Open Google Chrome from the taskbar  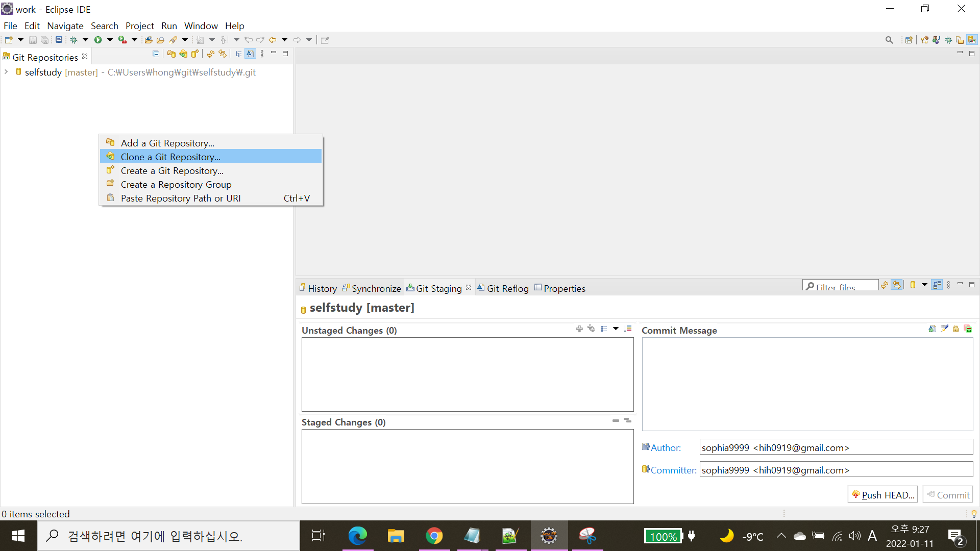tap(434, 536)
